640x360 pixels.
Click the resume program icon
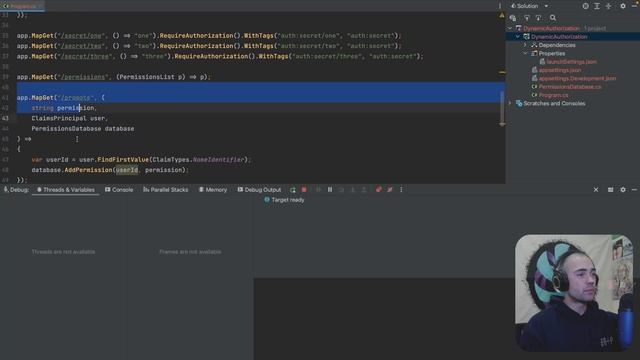click(318, 190)
